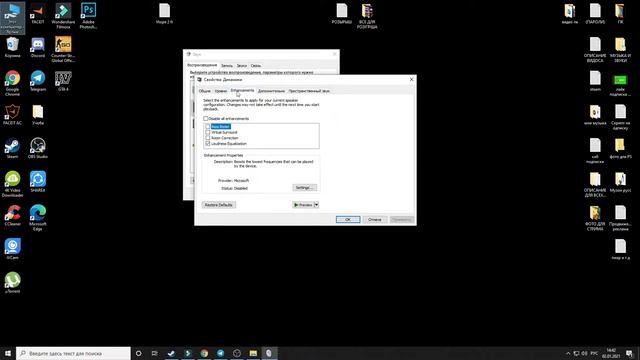Viewport: 640px width, 360px height.
Task: Select Связь tab in the Звук window
Action: 256,66
